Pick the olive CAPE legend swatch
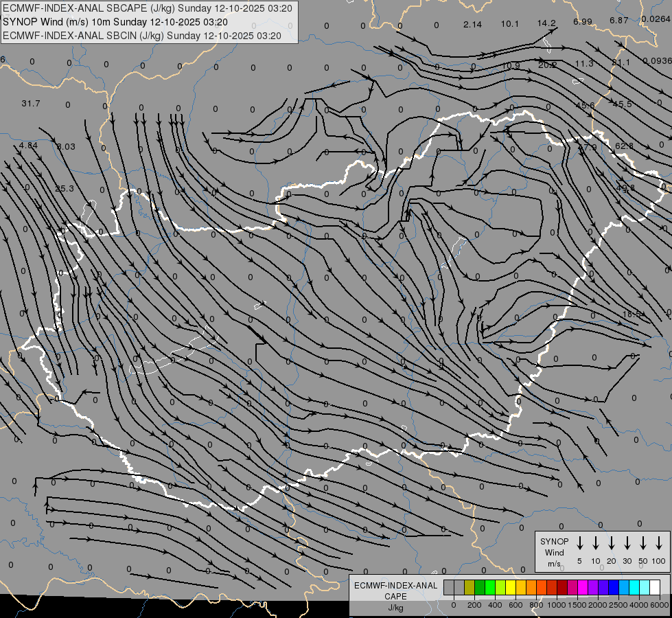Viewport: 672px width, 618px height. point(470,587)
